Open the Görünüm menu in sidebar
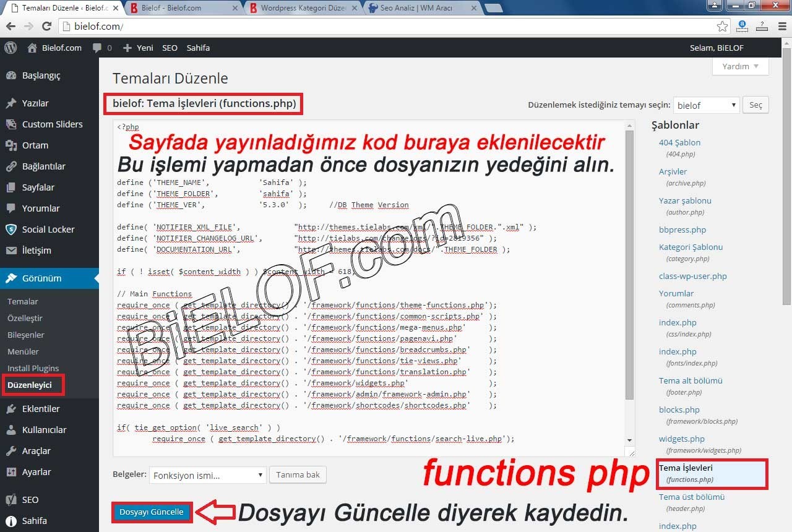The height and width of the screenshot is (532, 792). click(49, 278)
